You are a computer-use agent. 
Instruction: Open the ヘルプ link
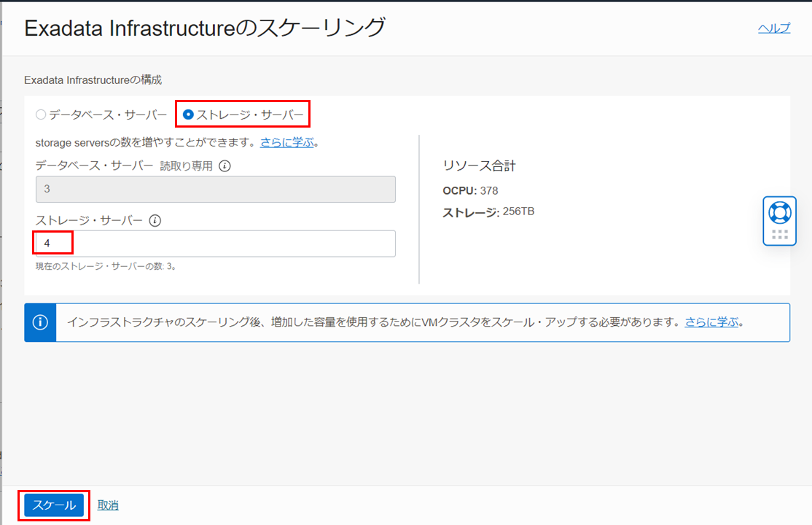(x=774, y=28)
